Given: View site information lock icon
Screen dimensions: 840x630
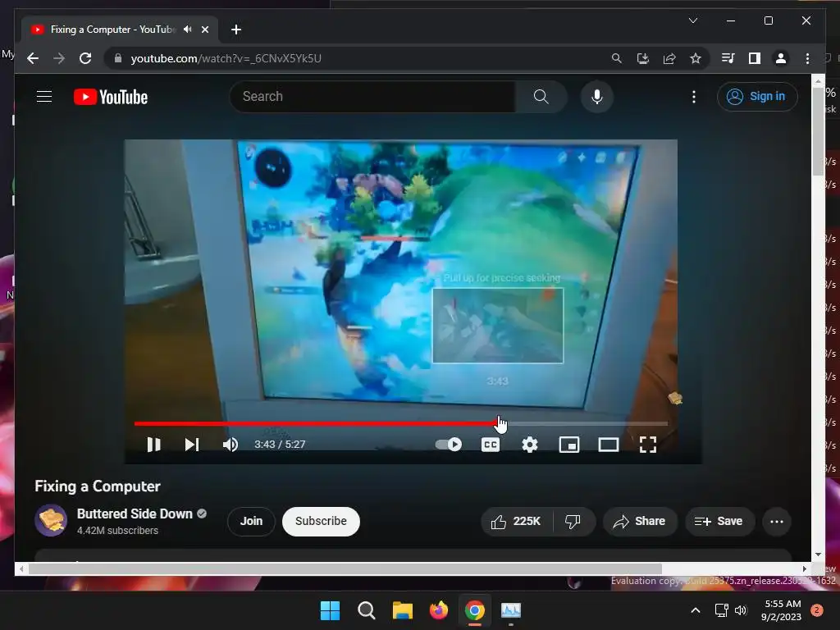Looking at the screenshot, I should (x=118, y=58).
